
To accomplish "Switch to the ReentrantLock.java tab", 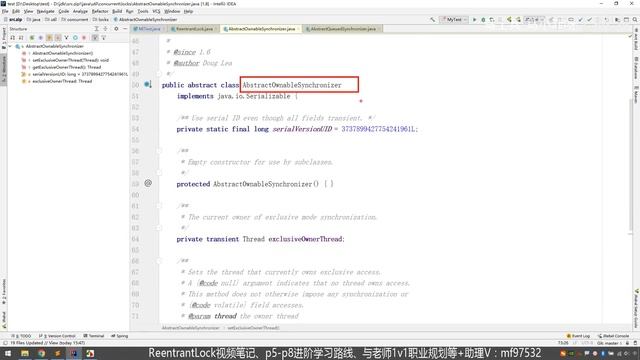I will click(x=193, y=29).
